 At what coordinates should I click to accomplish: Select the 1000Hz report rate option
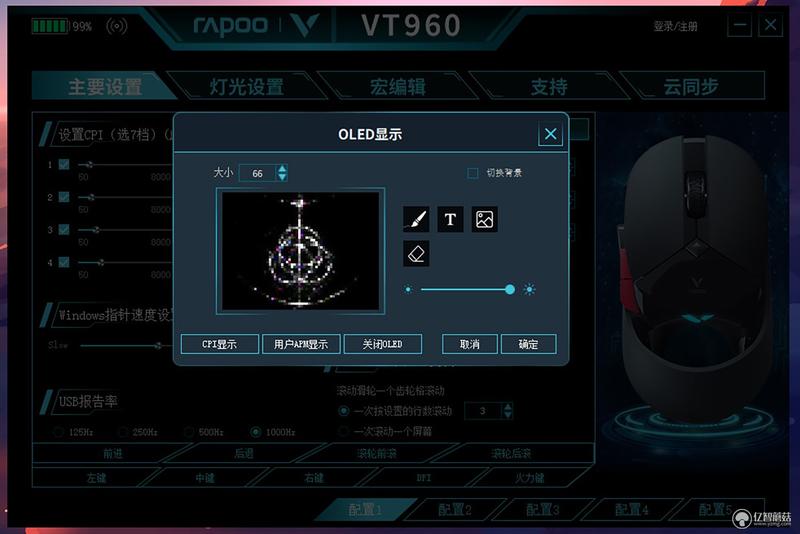[x=256, y=432]
